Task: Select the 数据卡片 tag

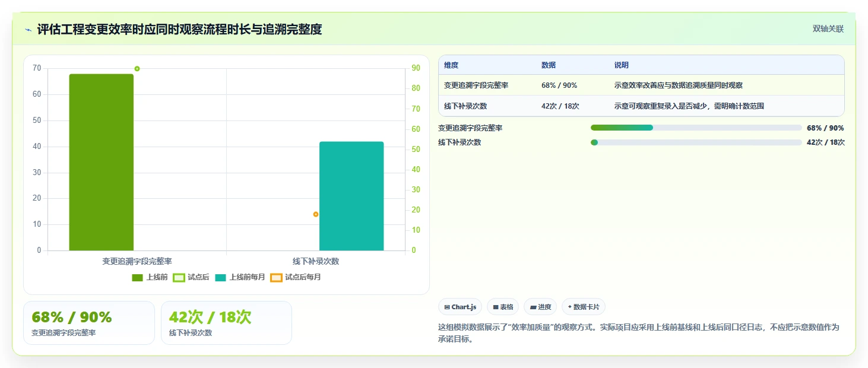Action: pos(584,307)
